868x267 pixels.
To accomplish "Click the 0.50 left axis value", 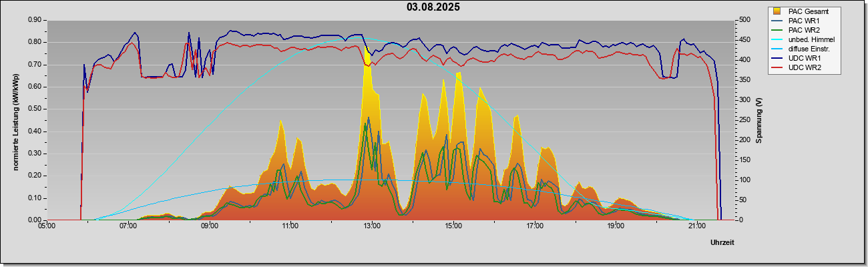I will click(x=35, y=109).
